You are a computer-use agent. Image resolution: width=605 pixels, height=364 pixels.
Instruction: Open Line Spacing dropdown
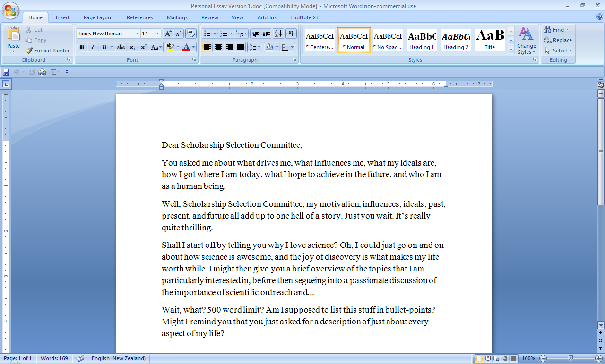[255, 47]
